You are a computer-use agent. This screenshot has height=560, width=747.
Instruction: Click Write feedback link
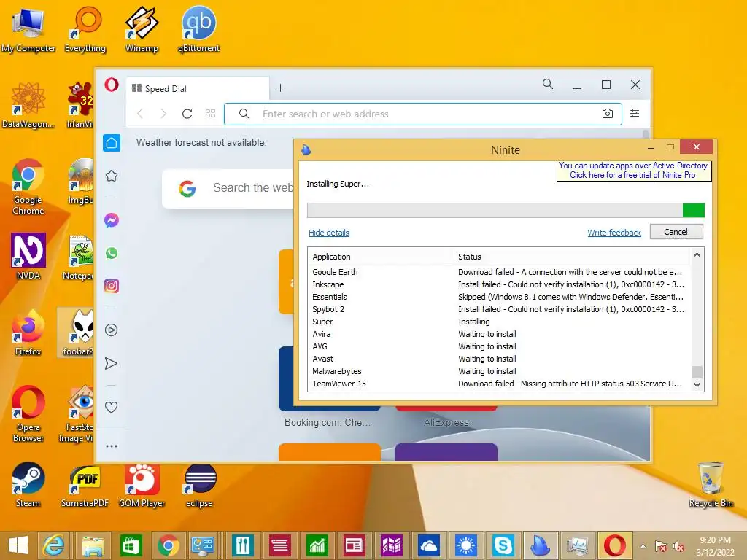pyautogui.click(x=614, y=233)
